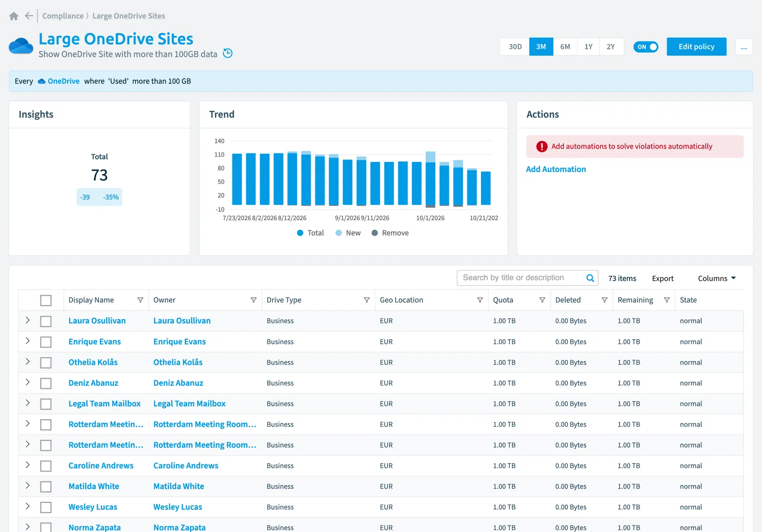762x532 pixels.
Task: Select the Deniz Abanuz row checkbox
Action: [46, 383]
